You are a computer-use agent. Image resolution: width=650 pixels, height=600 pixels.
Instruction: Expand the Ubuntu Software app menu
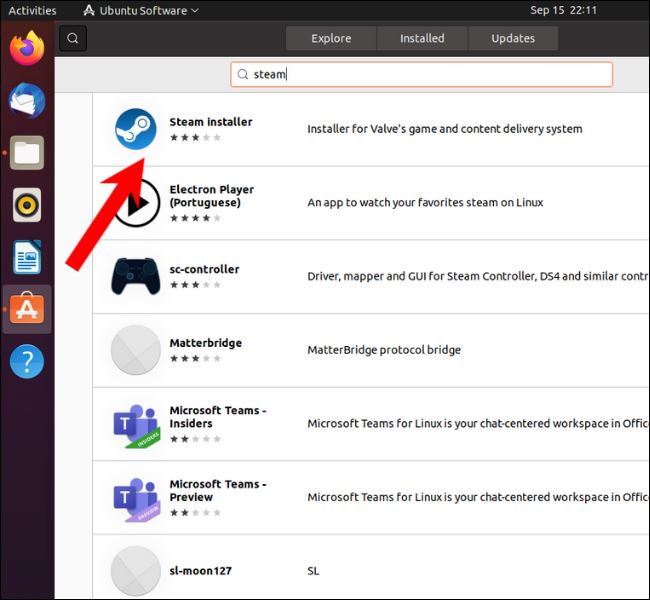coord(141,11)
